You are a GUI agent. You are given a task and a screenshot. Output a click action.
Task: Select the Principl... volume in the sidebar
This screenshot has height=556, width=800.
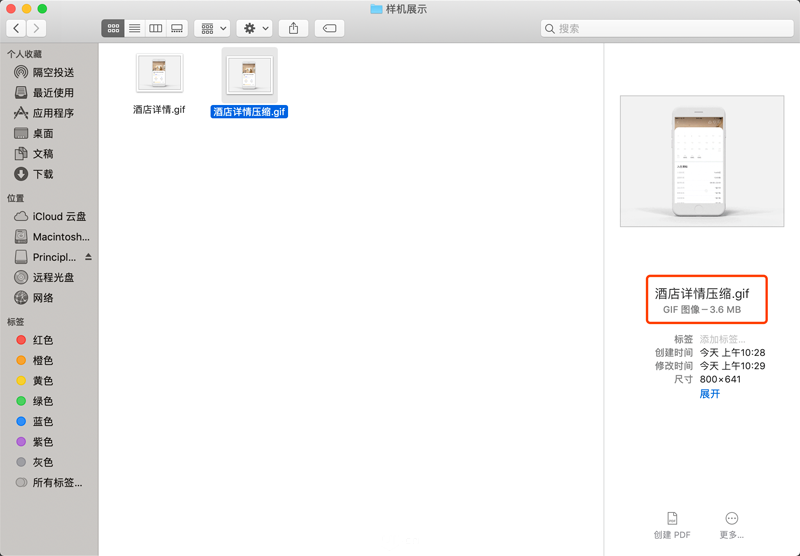(x=46, y=257)
